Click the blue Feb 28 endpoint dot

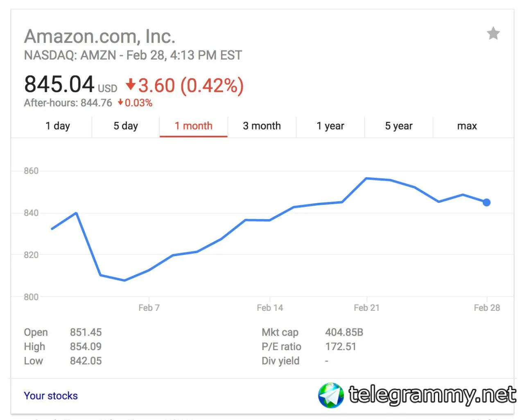pyautogui.click(x=486, y=202)
